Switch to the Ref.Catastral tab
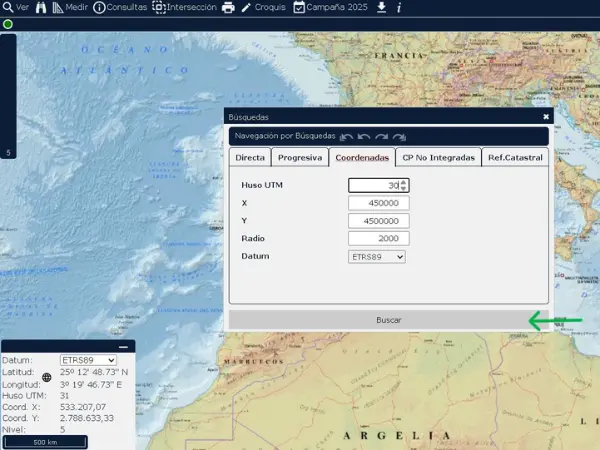The image size is (600, 450). pyautogui.click(x=515, y=157)
